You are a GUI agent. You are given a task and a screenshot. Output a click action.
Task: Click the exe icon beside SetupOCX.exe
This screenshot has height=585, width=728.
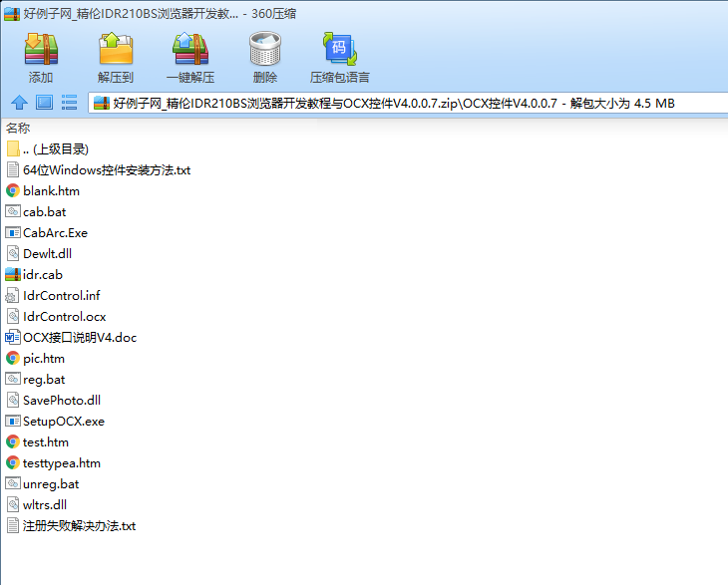tap(13, 422)
